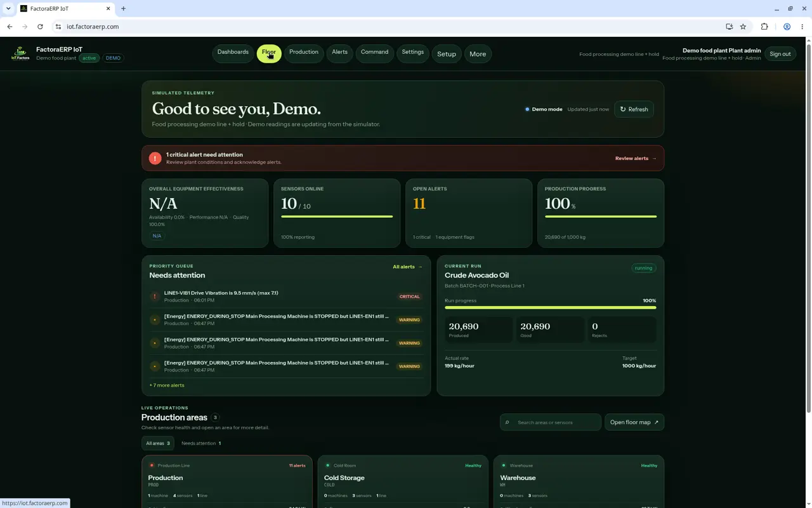Open the Setup menu
The image size is (812, 508).
tap(447, 54)
